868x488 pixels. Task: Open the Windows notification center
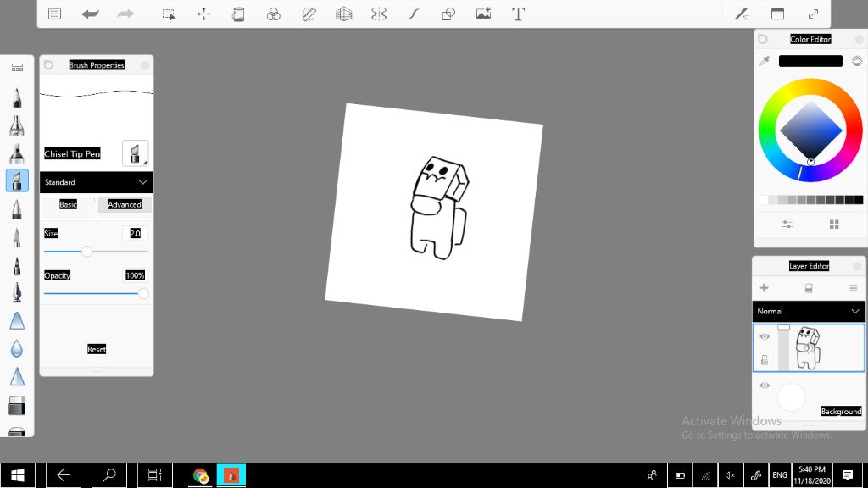[x=847, y=475]
